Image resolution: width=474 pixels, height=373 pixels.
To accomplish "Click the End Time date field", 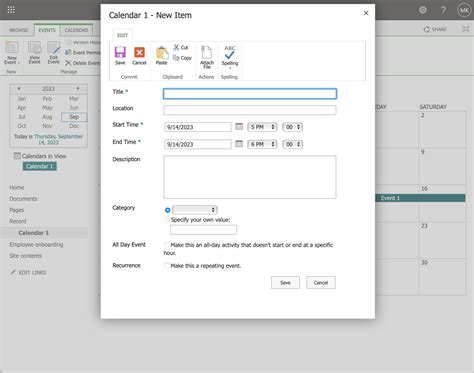I will (x=198, y=144).
